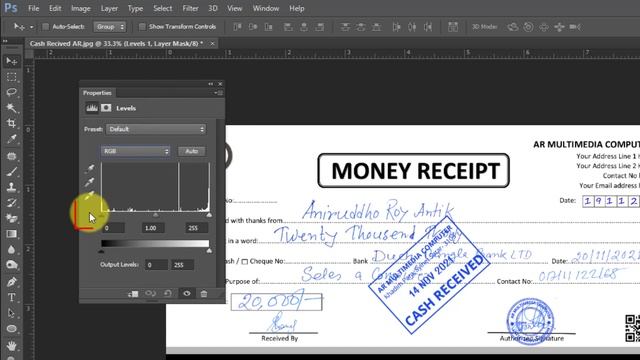The width and height of the screenshot is (640, 360).
Task: Open the Move tool preset picker arrow
Action: pyautogui.click(x=32, y=27)
